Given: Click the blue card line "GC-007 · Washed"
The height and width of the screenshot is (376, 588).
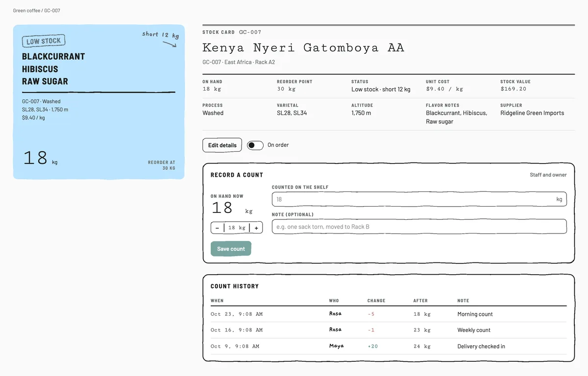Looking at the screenshot, I should point(41,101).
